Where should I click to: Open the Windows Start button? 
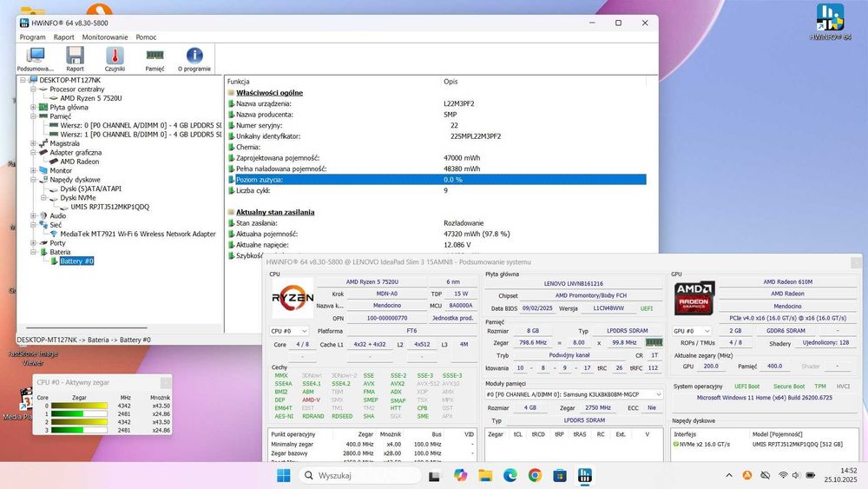pos(284,475)
